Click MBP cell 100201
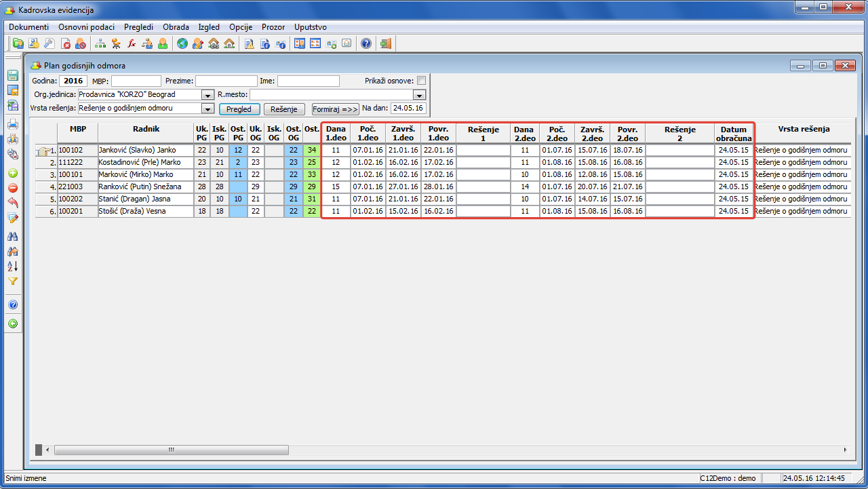Image resolution: width=868 pixels, height=489 pixels. pyautogui.click(x=77, y=211)
